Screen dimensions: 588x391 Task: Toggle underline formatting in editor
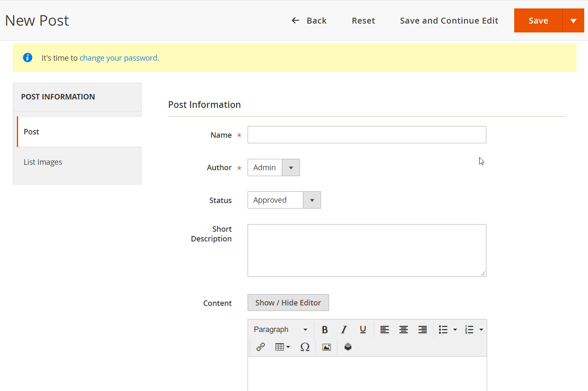[x=363, y=329]
